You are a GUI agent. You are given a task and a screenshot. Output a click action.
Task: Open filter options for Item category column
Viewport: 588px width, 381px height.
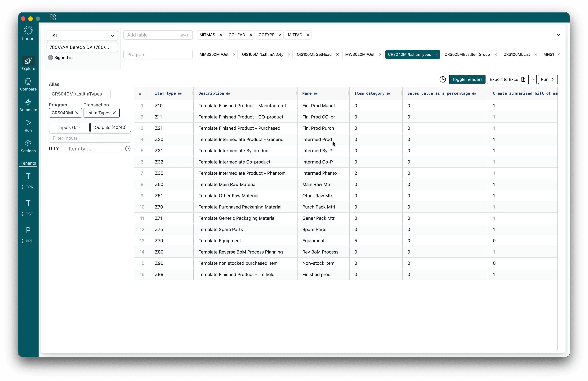[388, 93]
